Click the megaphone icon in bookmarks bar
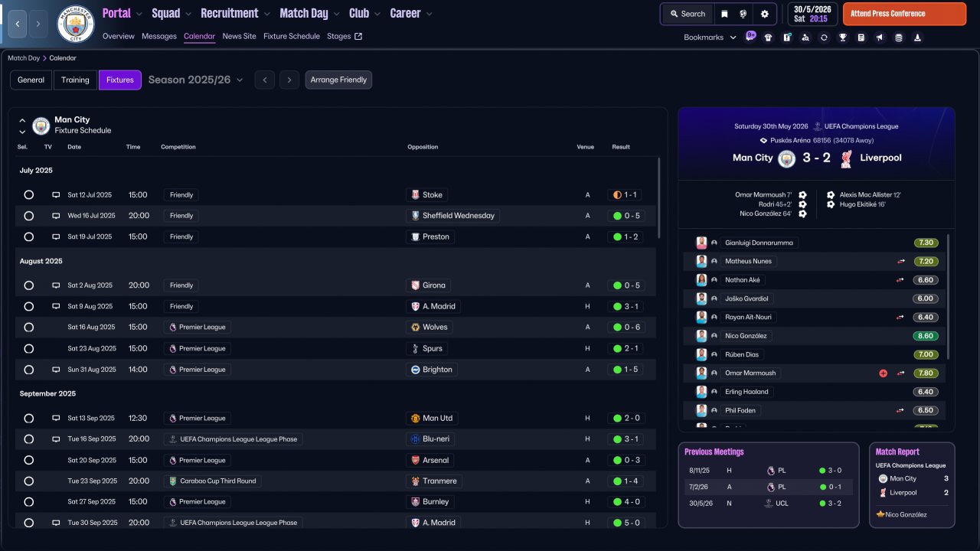 (880, 37)
